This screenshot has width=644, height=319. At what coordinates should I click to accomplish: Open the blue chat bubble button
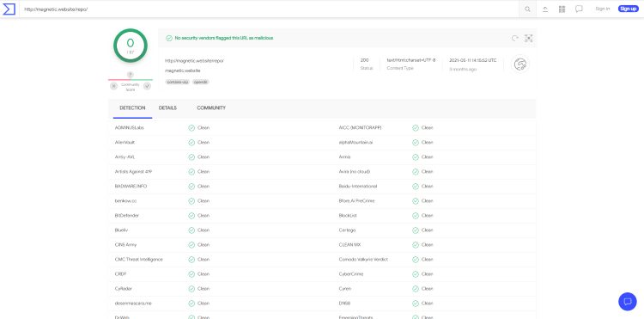[x=627, y=301]
